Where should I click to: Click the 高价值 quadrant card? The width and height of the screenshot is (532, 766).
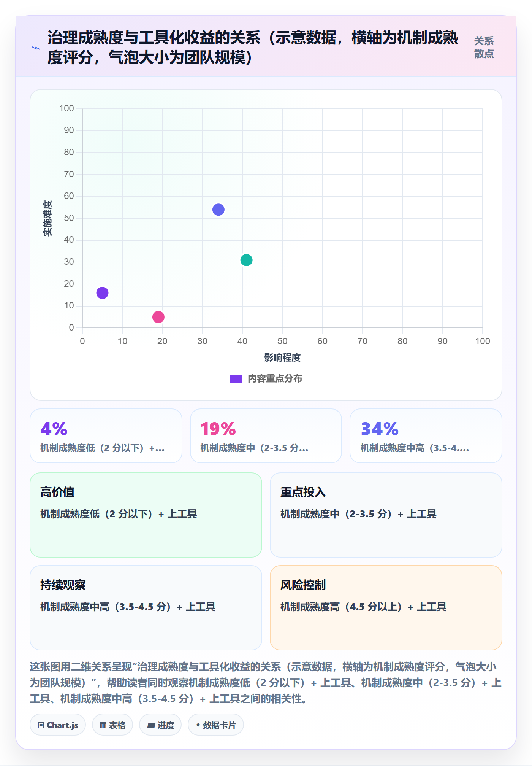pos(146,515)
